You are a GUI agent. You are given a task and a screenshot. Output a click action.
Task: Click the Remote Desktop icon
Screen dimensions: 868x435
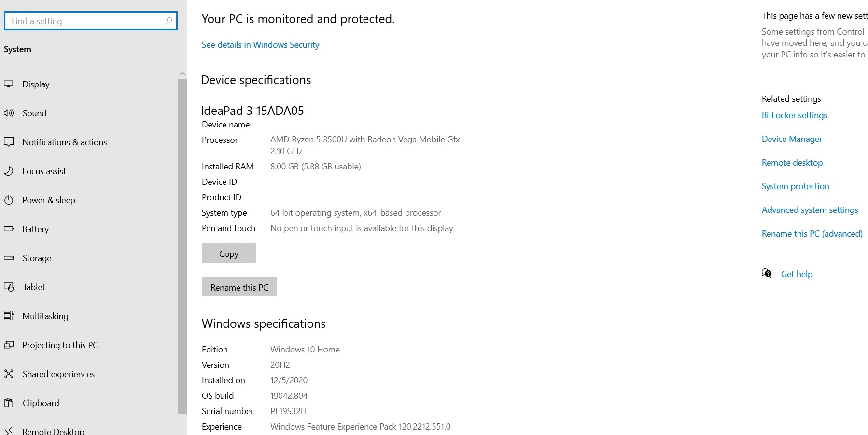point(8,431)
